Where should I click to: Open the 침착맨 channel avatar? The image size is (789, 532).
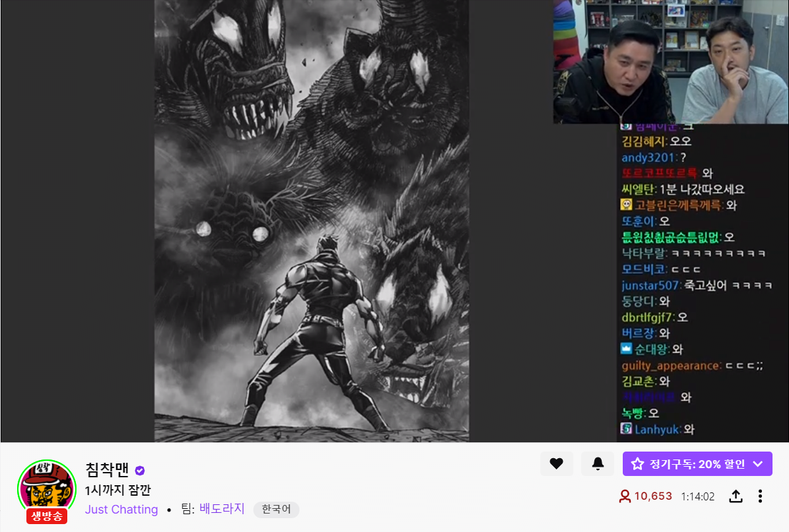coord(47,488)
